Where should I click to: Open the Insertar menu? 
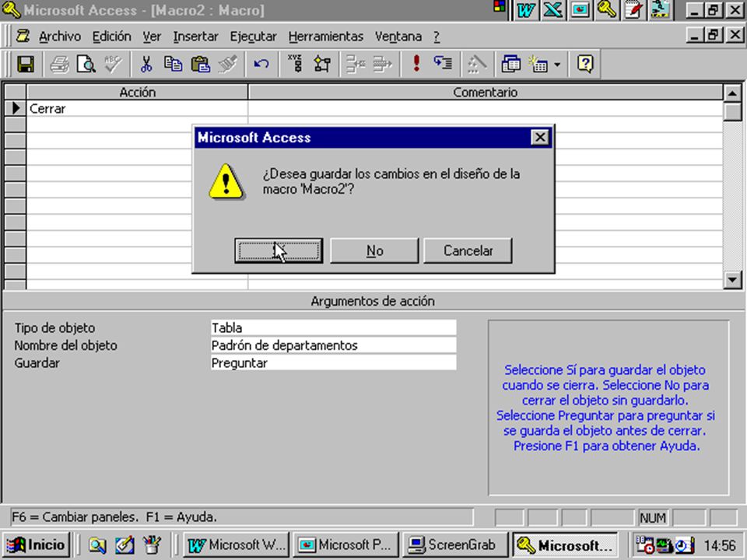tap(195, 37)
